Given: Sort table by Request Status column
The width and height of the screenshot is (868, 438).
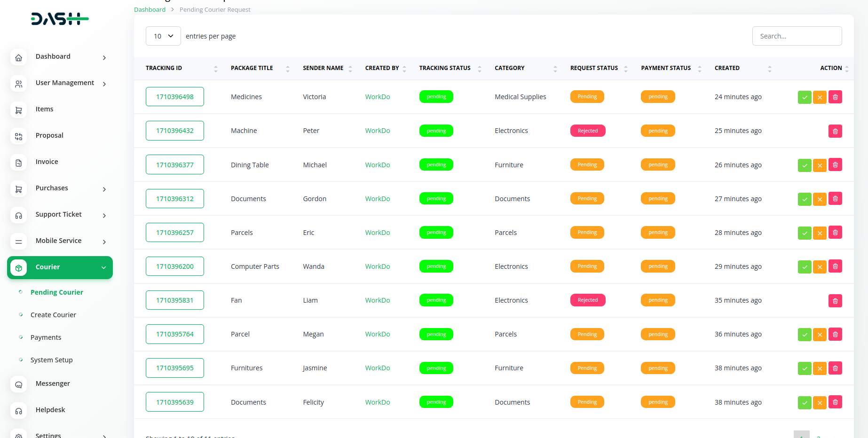Looking at the screenshot, I should 594,68.
